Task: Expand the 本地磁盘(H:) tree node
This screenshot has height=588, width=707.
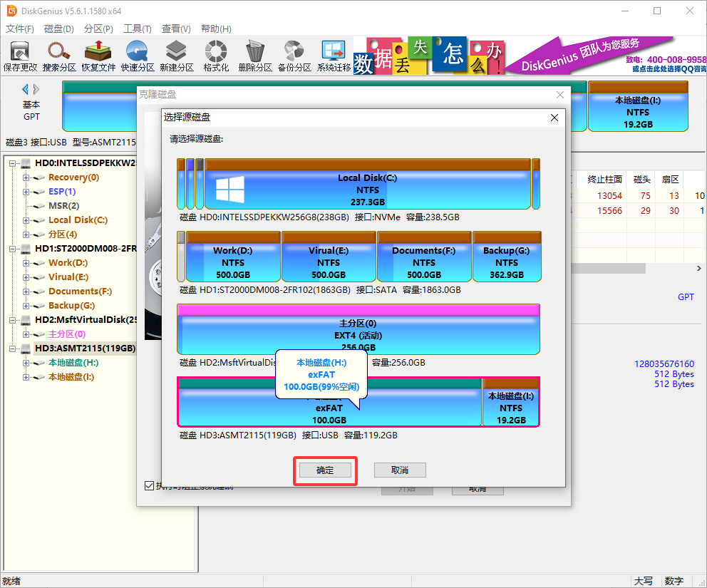Action: (x=26, y=363)
